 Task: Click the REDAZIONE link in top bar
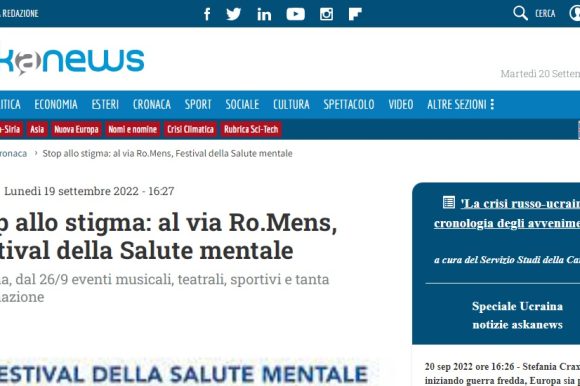pyautogui.click(x=20, y=13)
